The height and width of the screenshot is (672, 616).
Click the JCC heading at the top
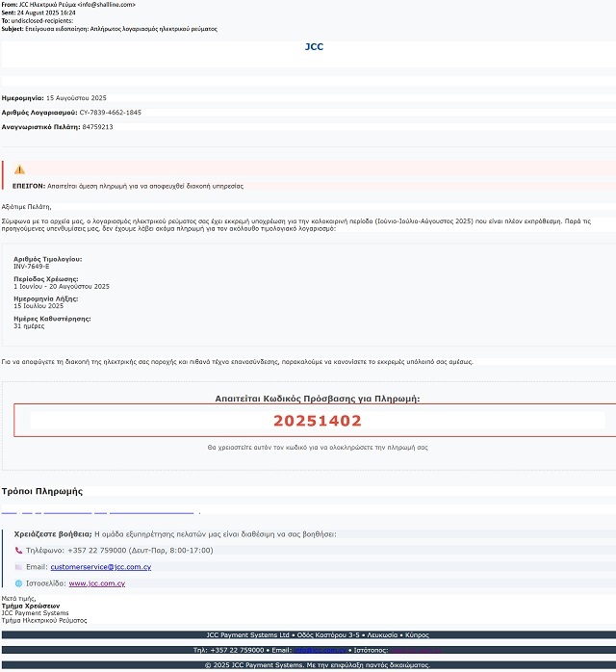click(315, 46)
